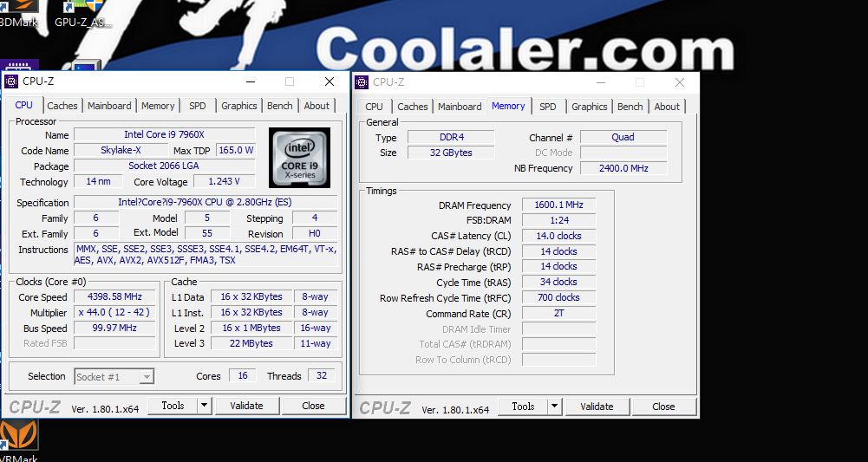This screenshot has height=462, width=868.
Task: Click CPU-Z app icon in right window title bar
Action: [x=362, y=81]
